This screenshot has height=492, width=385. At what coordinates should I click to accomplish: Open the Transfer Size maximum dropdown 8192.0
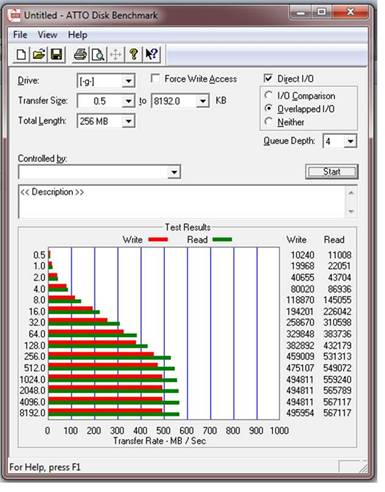[202, 101]
